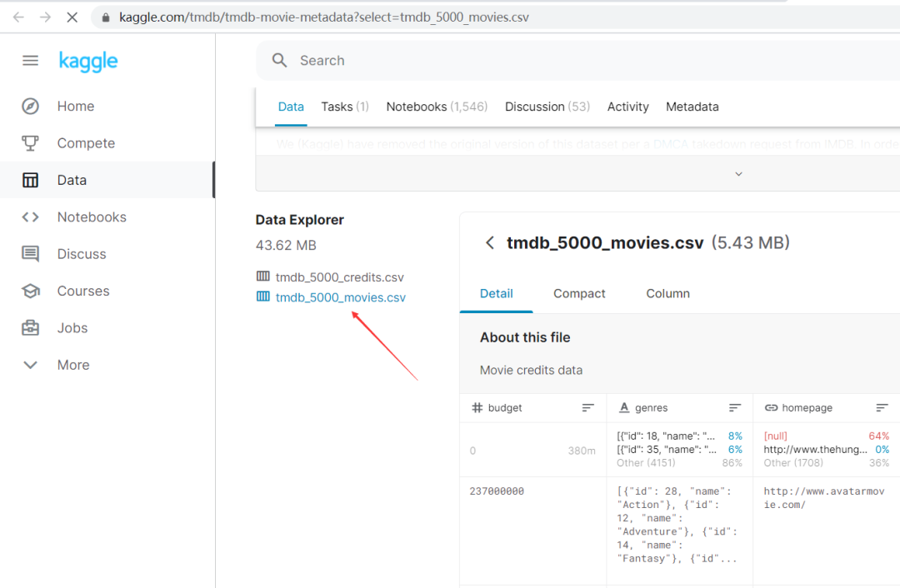
Task: Select the Column view tab
Action: 668,294
